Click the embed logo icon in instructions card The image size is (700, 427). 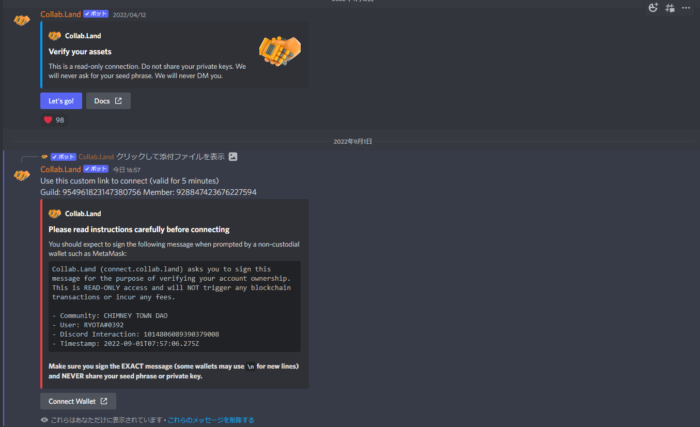click(x=54, y=214)
